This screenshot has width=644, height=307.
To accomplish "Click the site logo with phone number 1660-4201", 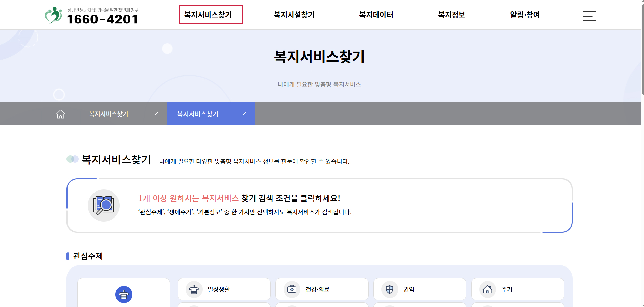I will [x=91, y=16].
